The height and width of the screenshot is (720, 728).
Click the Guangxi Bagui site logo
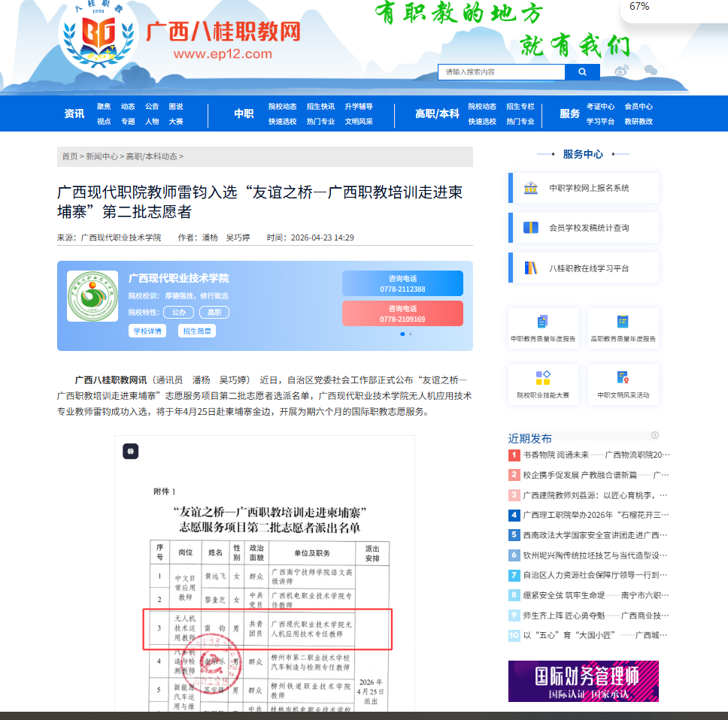pos(99,35)
